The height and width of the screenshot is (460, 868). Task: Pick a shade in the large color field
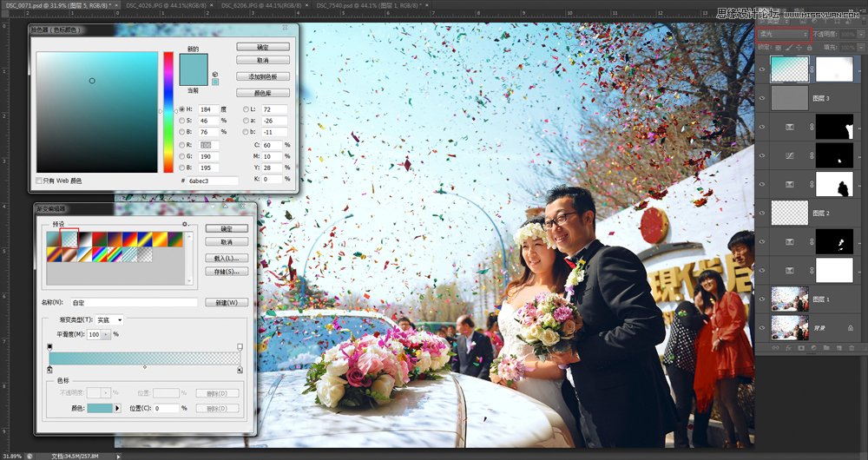pyautogui.click(x=97, y=112)
